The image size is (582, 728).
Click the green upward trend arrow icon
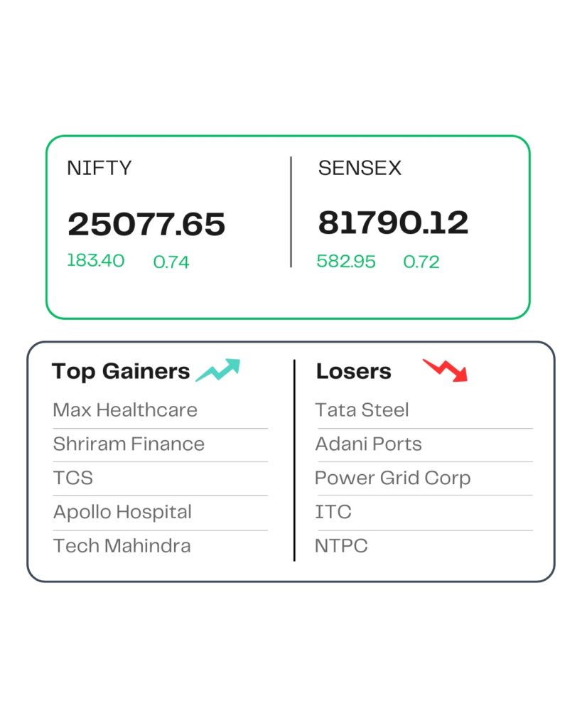tap(217, 370)
